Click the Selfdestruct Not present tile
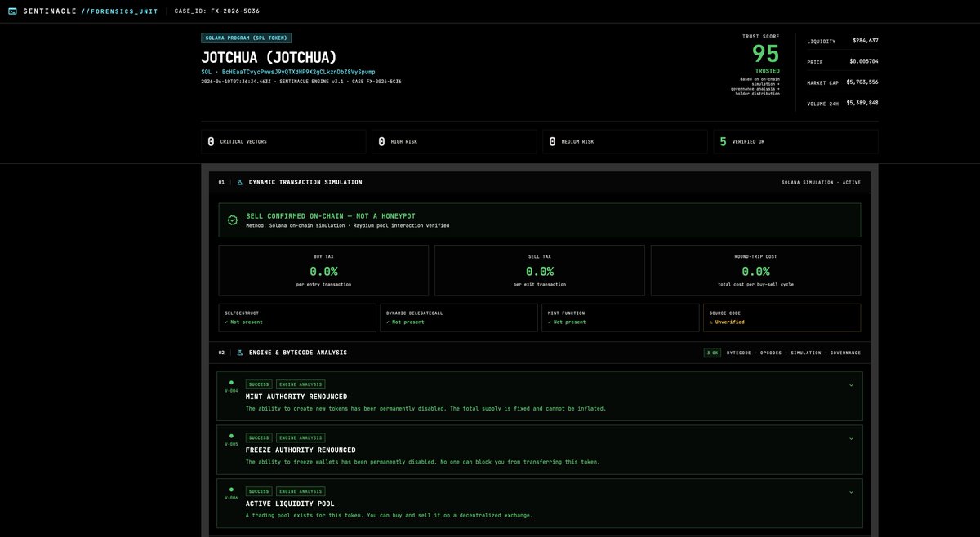Viewport: 980px width, 537px height. click(297, 317)
